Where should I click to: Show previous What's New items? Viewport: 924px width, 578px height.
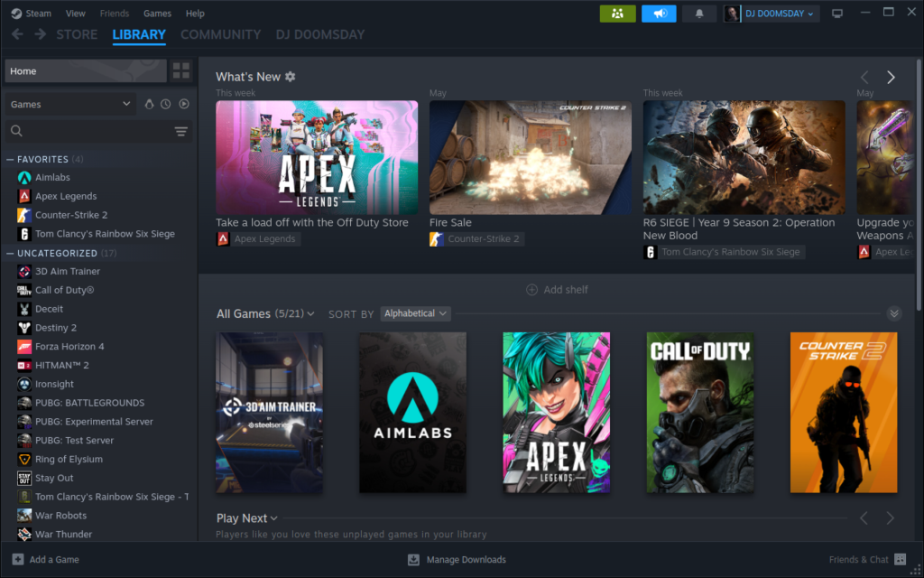click(864, 78)
